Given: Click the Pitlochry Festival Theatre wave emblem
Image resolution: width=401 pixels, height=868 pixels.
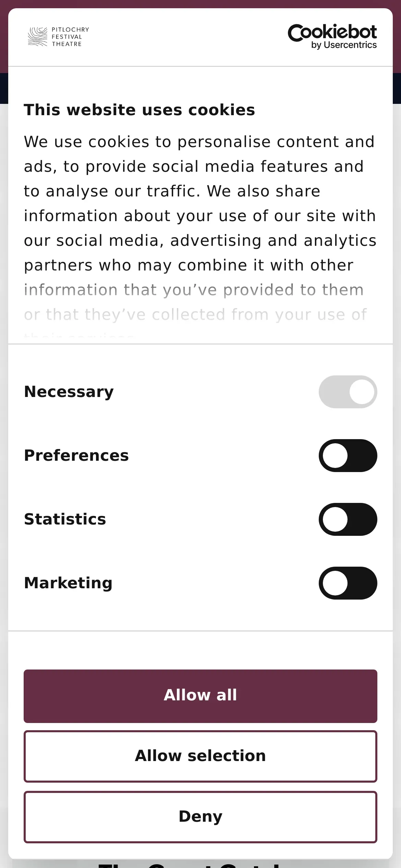Looking at the screenshot, I should click(37, 37).
